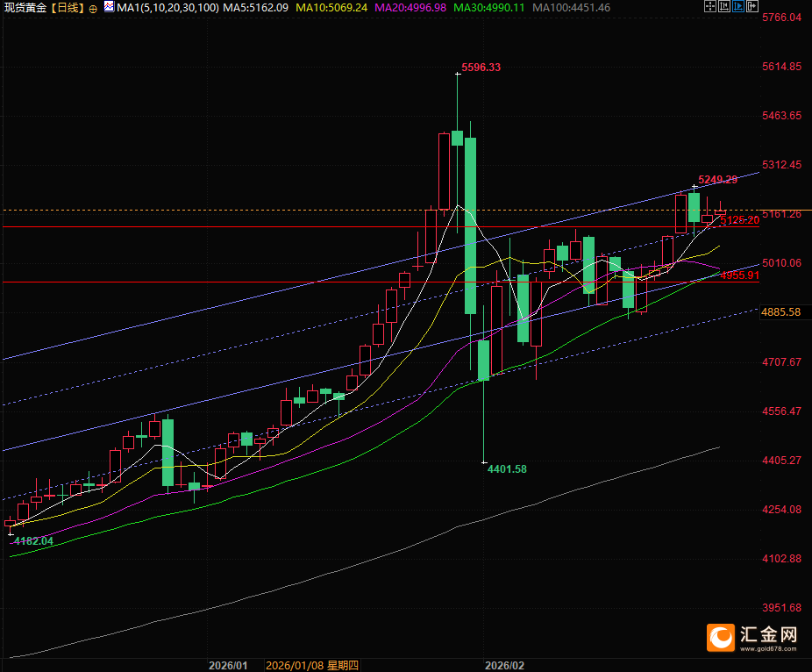
Task: Click the 5766.04 price axis label
Action: click(781, 18)
